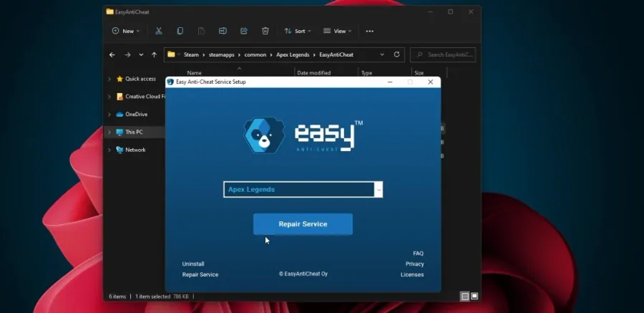Open the Privacy link
Screen dimensions: 644x313
[415, 264]
